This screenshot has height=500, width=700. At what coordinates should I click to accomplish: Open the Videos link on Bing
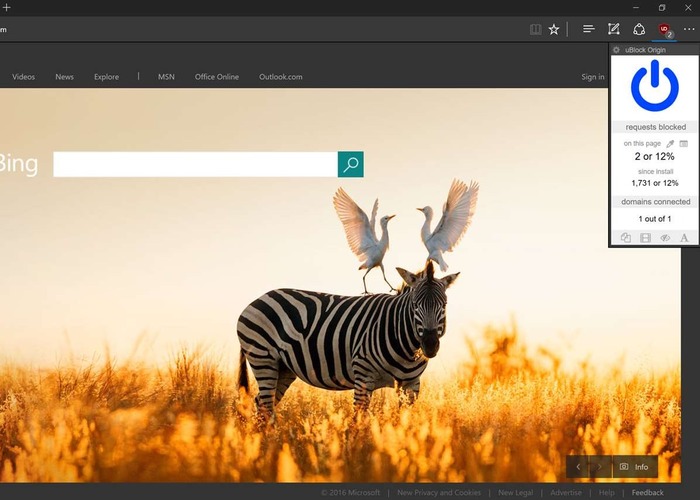pyautogui.click(x=23, y=77)
